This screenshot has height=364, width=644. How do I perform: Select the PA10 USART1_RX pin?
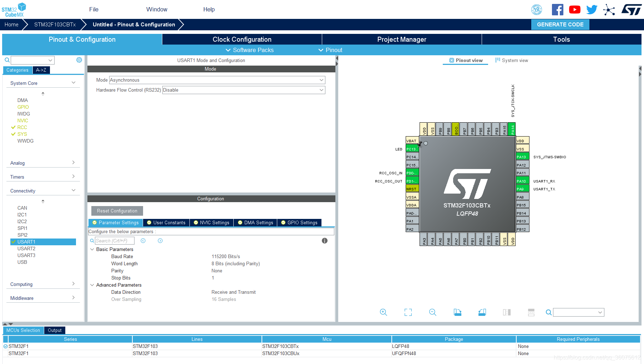pos(523,181)
